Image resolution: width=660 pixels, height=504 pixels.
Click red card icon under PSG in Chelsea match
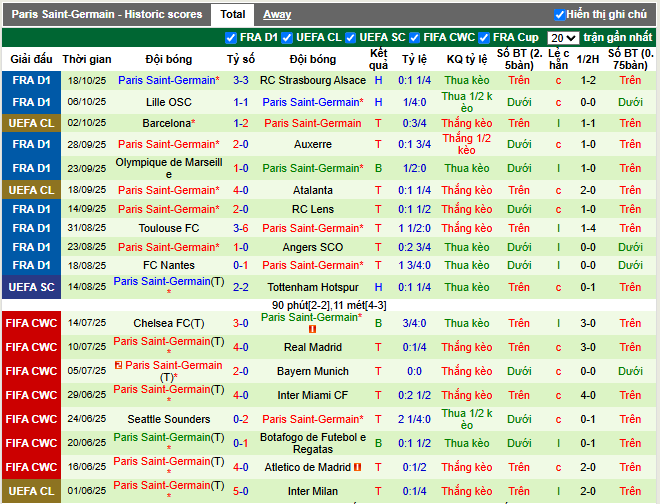(313, 328)
